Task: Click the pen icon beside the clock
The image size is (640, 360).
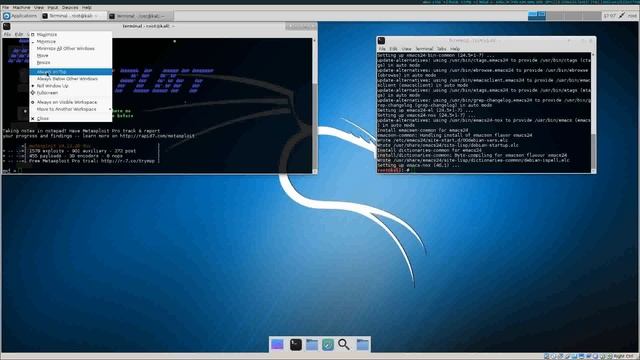Action: pyautogui.click(x=622, y=16)
